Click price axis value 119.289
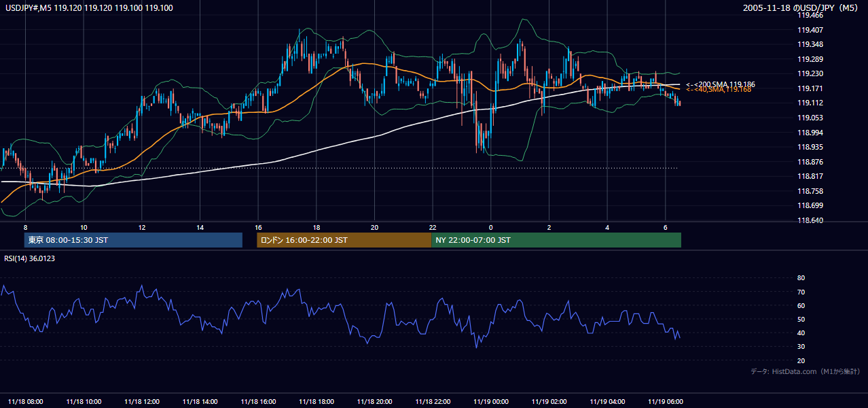The width and height of the screenshot is (868, 408). click(810, 59)
